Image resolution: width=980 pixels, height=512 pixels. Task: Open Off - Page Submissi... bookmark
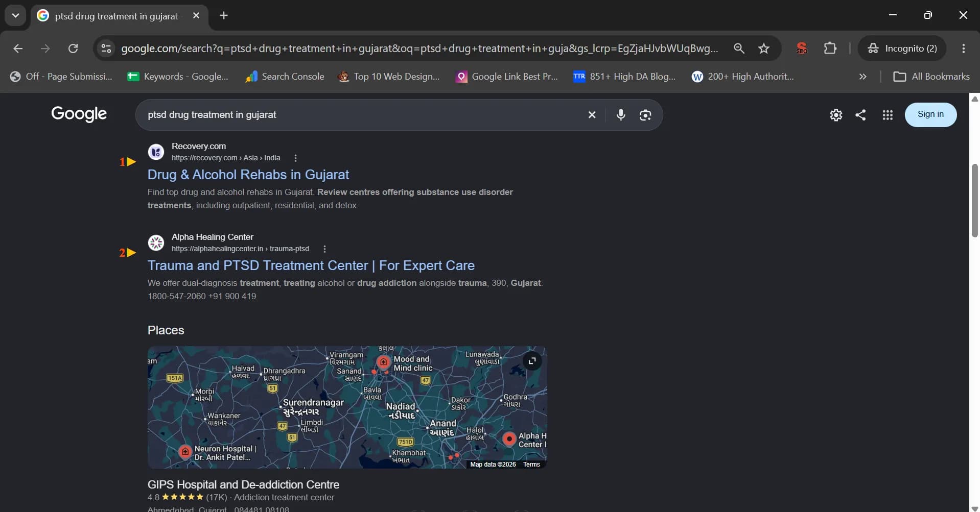(x=61, y=77)
